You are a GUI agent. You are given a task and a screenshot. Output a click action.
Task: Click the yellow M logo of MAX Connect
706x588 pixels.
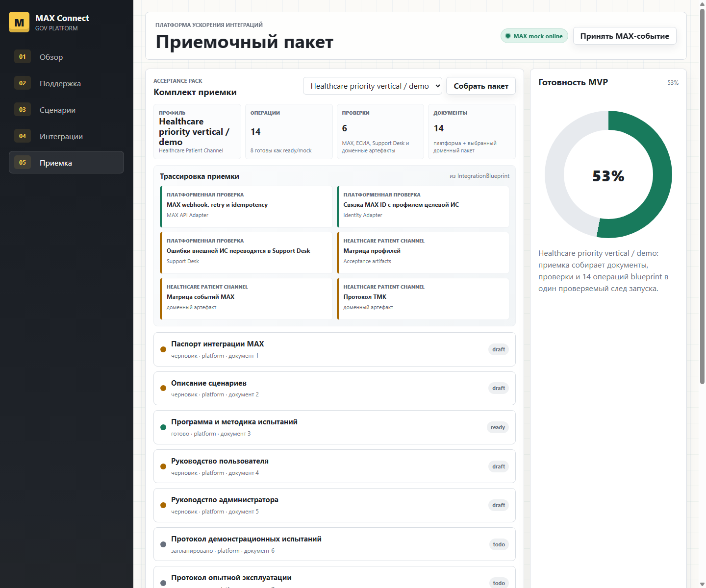pos(19,22)
